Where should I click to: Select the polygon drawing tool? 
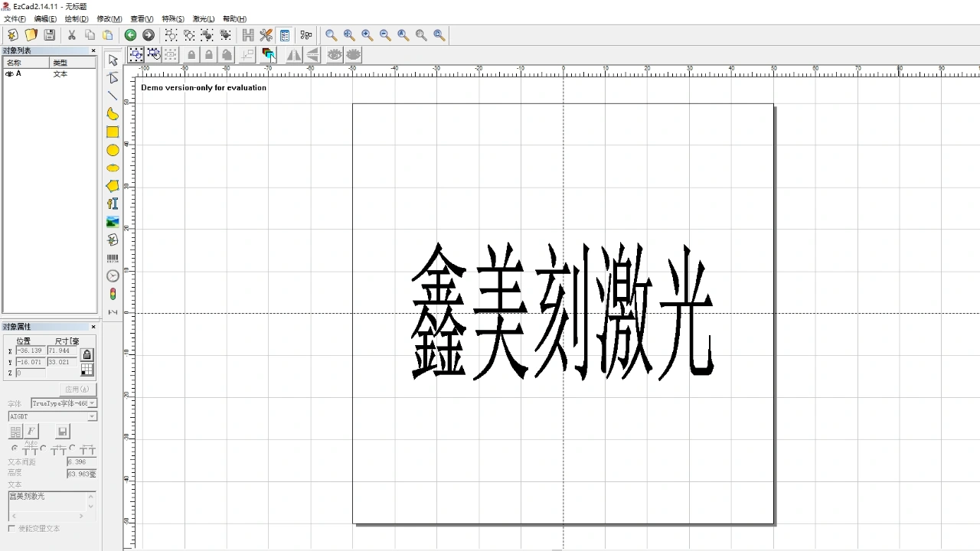coord(113,186)
